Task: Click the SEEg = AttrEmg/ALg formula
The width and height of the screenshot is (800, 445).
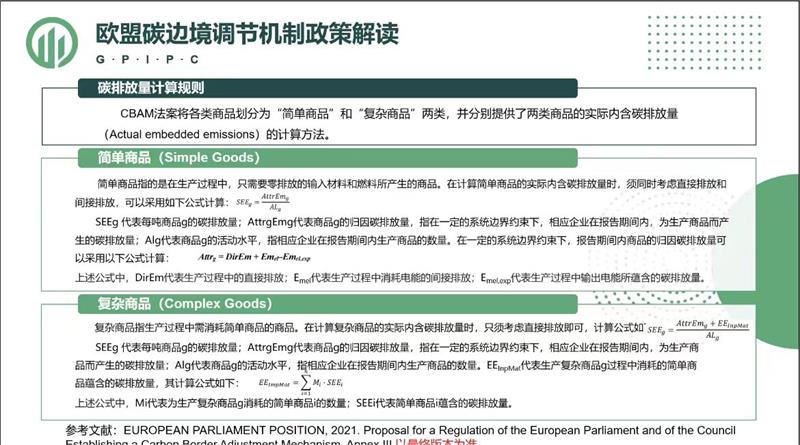Action: [263, 202]
